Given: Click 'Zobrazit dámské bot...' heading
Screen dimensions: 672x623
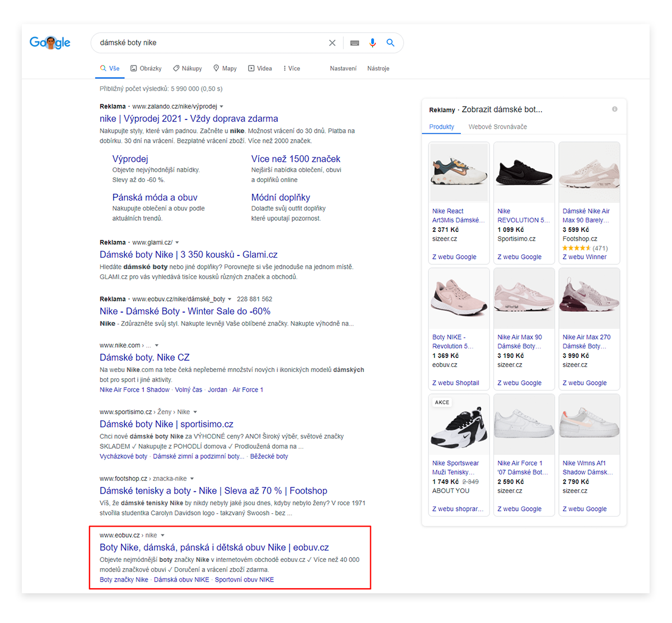Looking at the screenshot, I should point(502,109).
